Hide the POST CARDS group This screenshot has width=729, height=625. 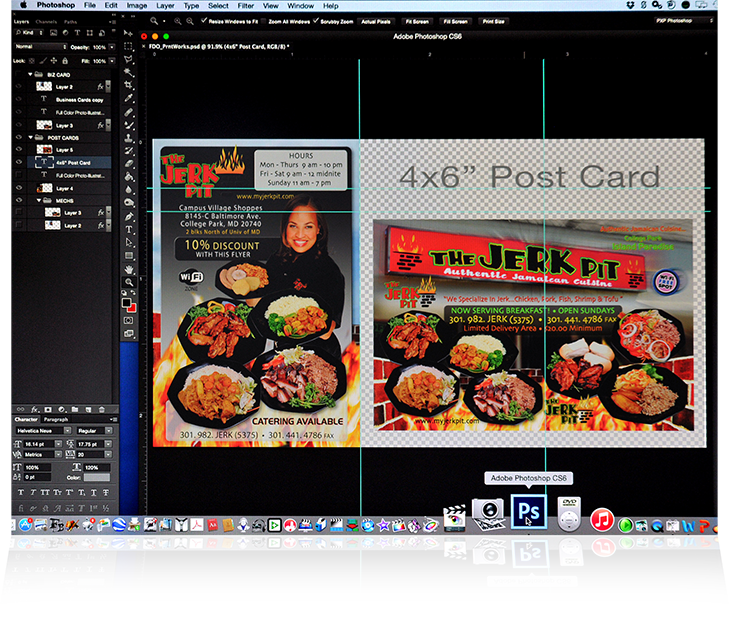tap(19, 138)
